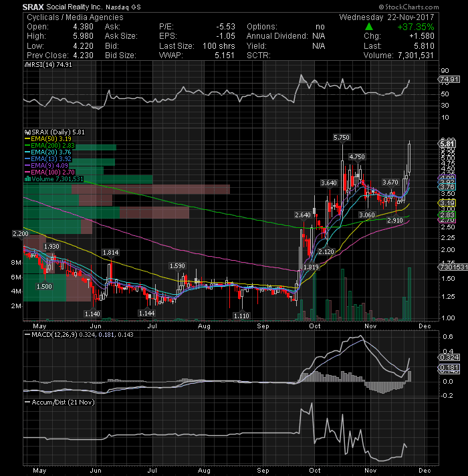This screenshot has width=468, height=476.
Task: Click the 1.140 low price label
Action: point(92,314)
